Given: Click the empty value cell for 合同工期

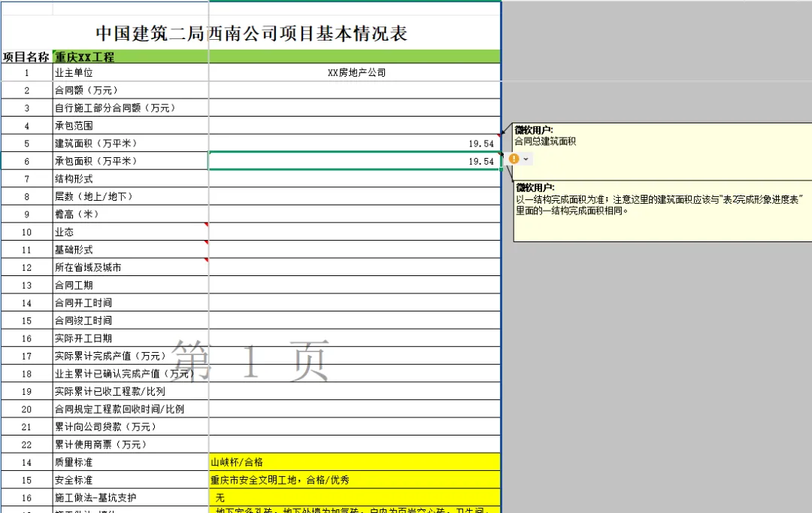Looking at the screenshot, I should [x=355, y=285].
